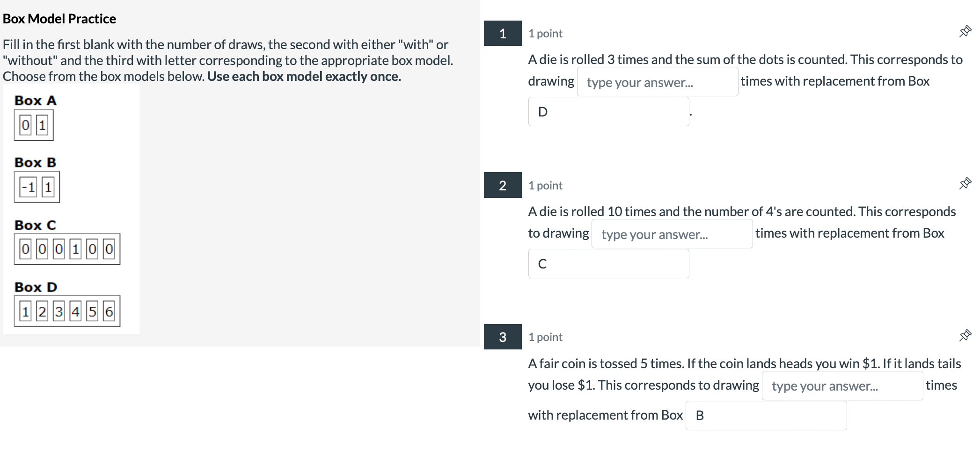Click the bold 'Use each box model exactly once' text
Screen dimensions: 980x450
point(304,77)
